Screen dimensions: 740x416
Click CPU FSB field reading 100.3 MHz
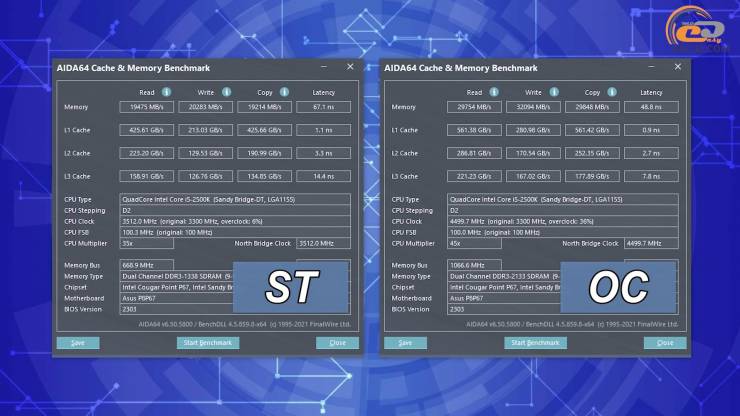235,232
